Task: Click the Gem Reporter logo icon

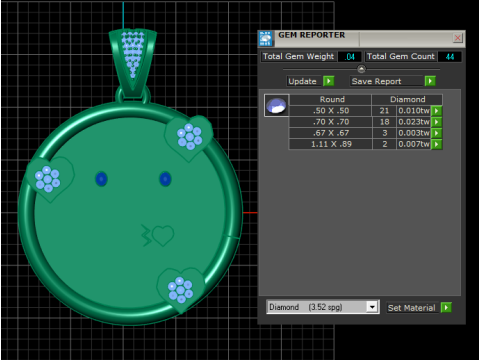Action: pos(266,39)
